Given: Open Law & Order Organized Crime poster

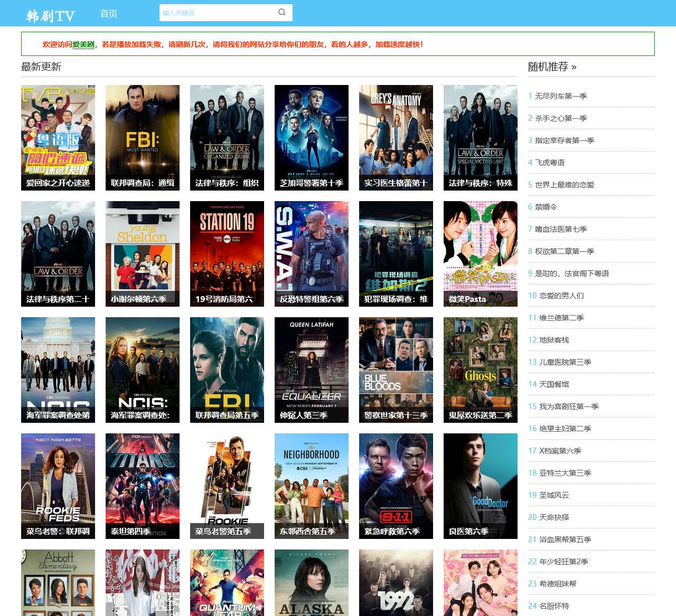Looking at the screenshot, I should 227,138.
